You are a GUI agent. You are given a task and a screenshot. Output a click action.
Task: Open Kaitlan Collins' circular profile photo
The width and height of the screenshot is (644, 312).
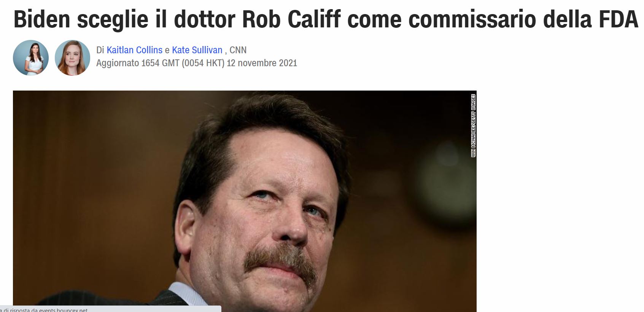(x=31, y=58)
